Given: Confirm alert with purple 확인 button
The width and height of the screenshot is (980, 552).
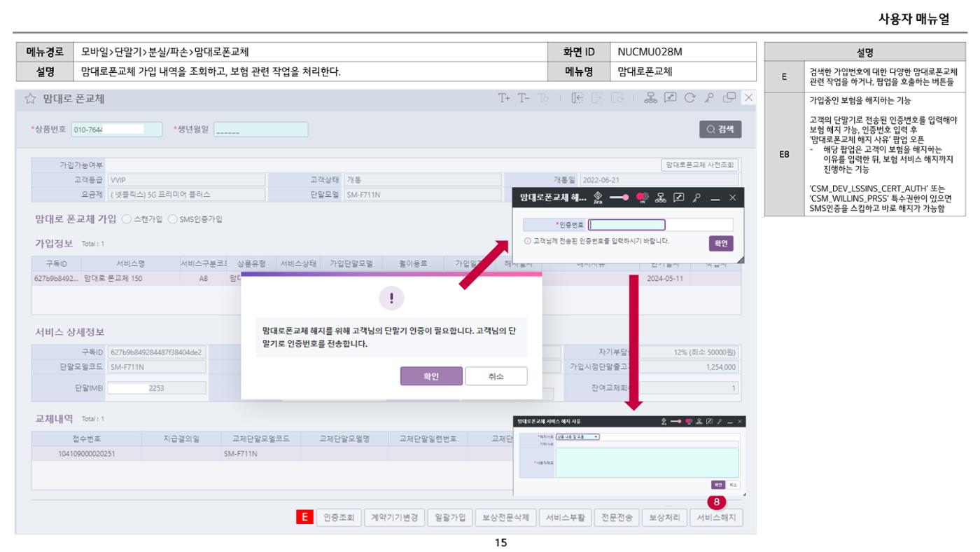Looking at the screenshot, I should pos(431,376).
